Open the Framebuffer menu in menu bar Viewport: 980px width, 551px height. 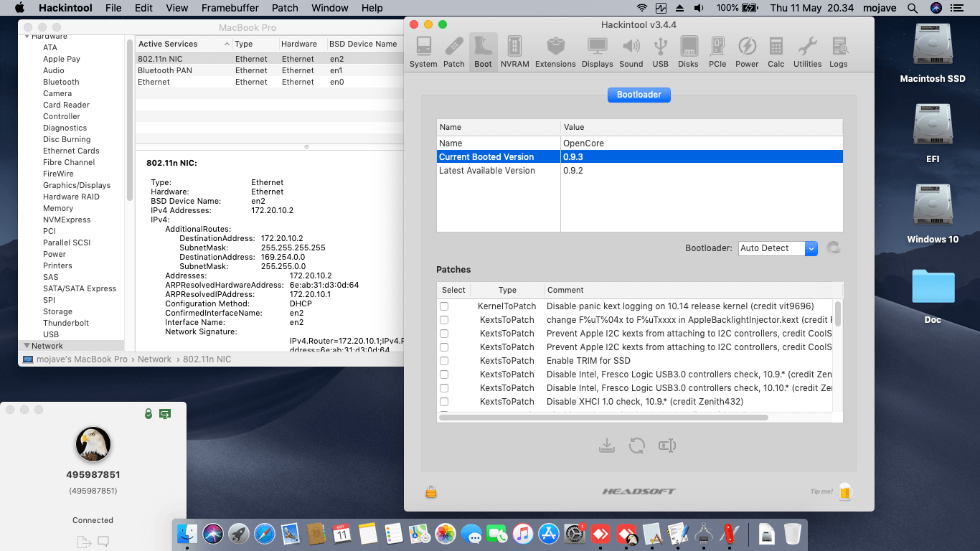tap(232, 8)
